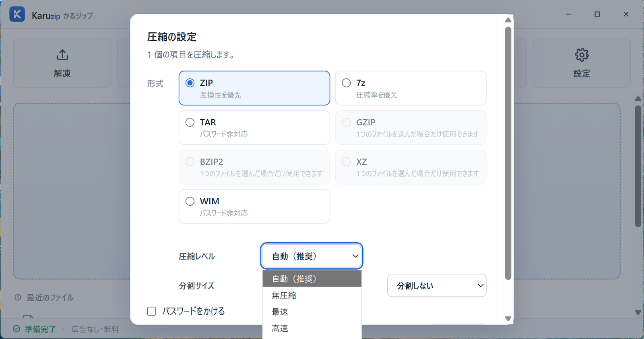This screenshot has height=339, width=644.
Task: Click the 最近のファイル heading
Action: coord(50,297)
